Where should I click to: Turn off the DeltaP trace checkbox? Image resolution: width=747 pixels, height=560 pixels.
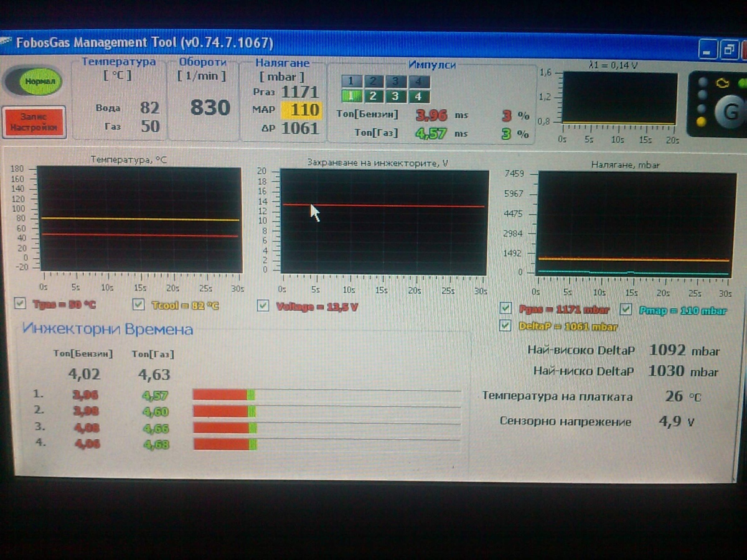pyautogui.click(x=506, y=325)
